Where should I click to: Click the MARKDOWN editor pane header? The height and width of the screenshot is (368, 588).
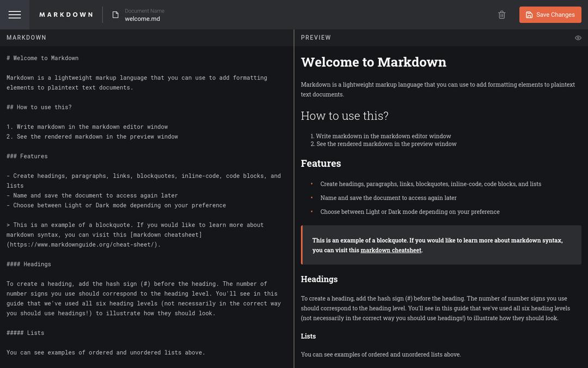27,38
